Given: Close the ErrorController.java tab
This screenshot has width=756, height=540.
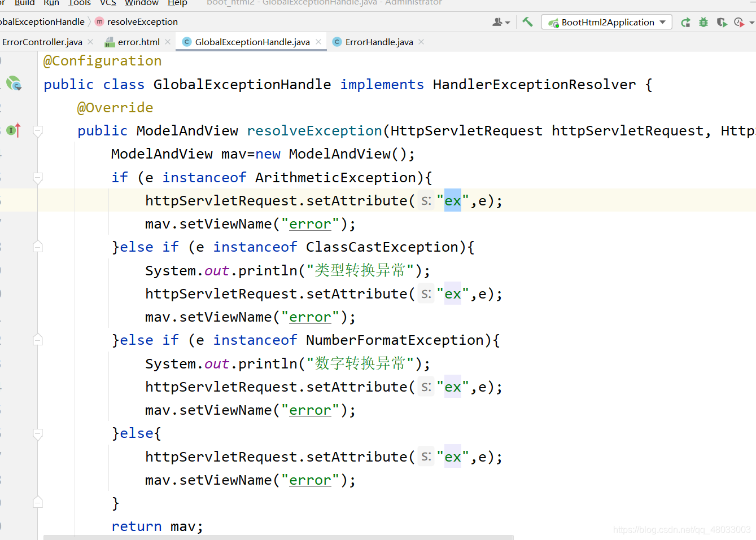Looking at the screenshot, I should coord(90,42).
